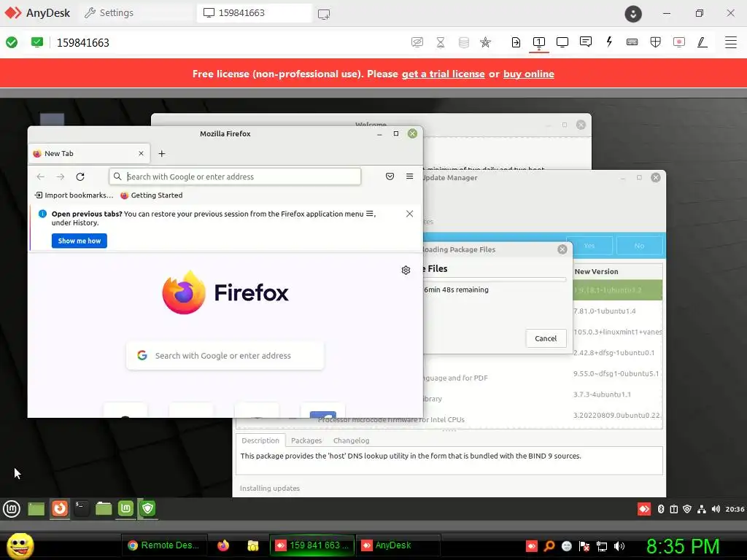Screen dimensions: 747x560
Task: Switch to the Changelog tab in Update Manager
Action: point(351,440)
